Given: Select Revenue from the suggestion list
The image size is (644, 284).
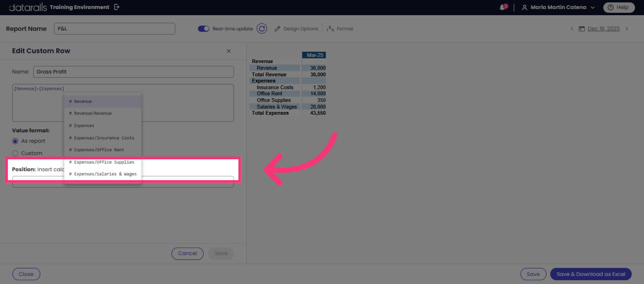Looking at the screenshot, I should click(103, 102).
